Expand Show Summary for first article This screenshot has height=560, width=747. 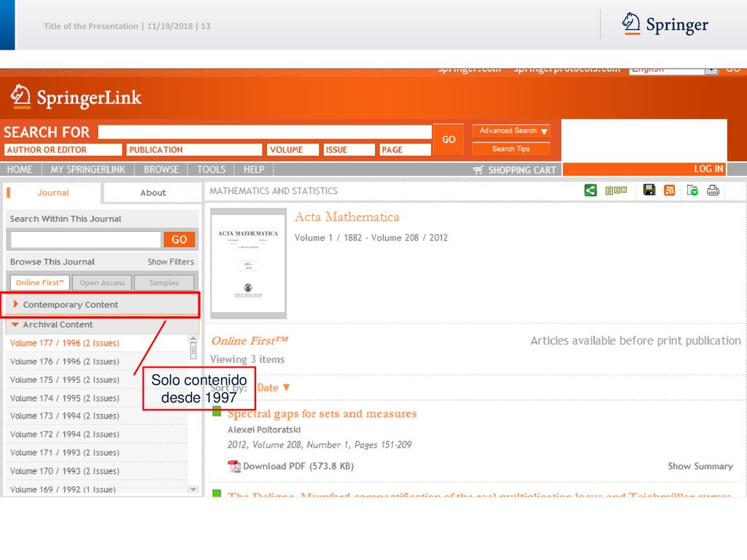(700, 466)
